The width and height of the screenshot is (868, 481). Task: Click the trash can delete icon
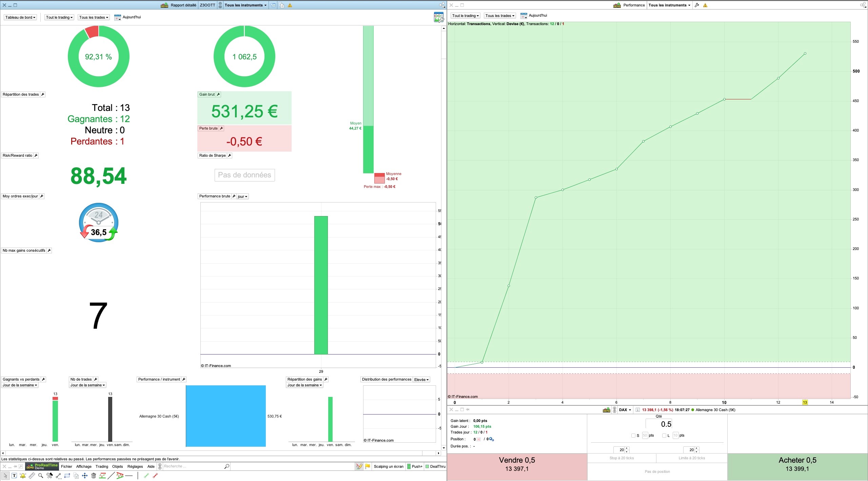pyautogui.click(x=94, y=476)
